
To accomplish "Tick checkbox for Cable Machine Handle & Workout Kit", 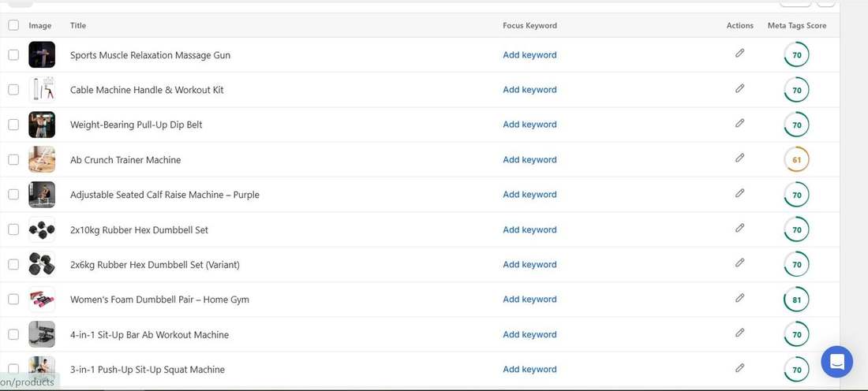I will tap(13, 90).
